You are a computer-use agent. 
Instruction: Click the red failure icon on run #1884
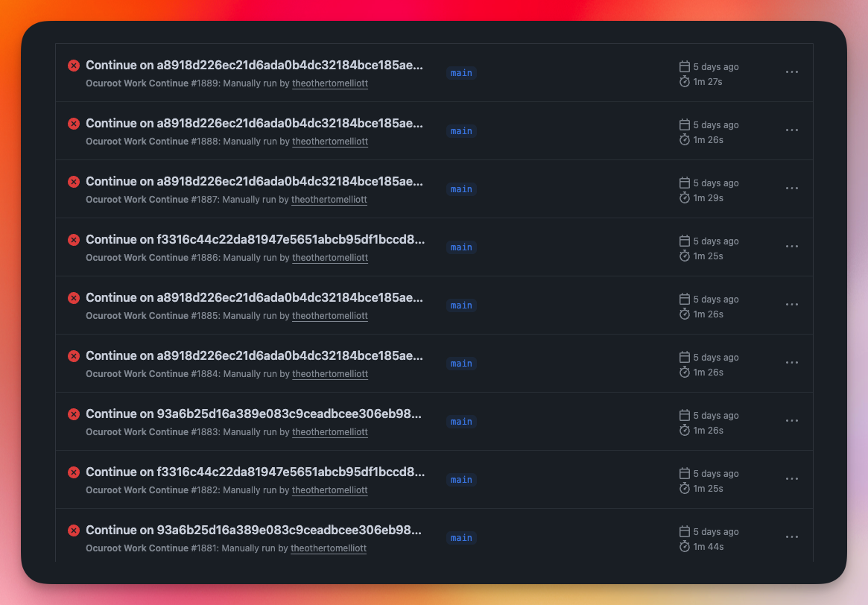click(x=73, y=355)
